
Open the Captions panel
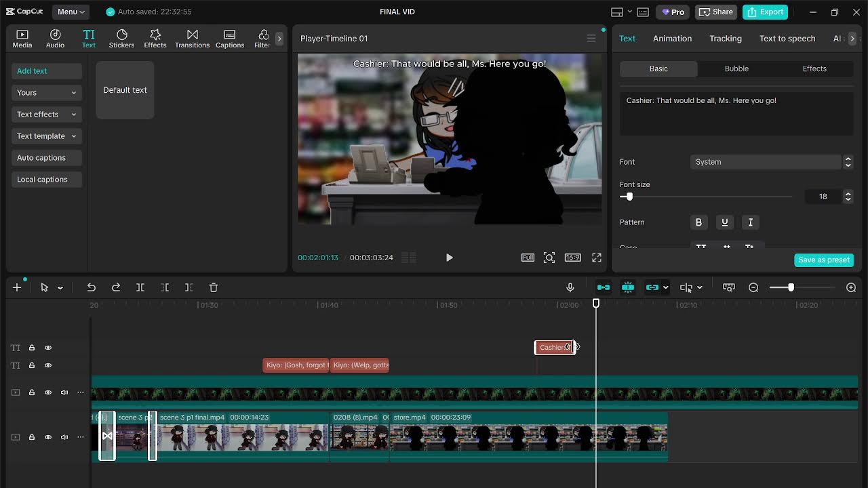(x=230, y=39)
